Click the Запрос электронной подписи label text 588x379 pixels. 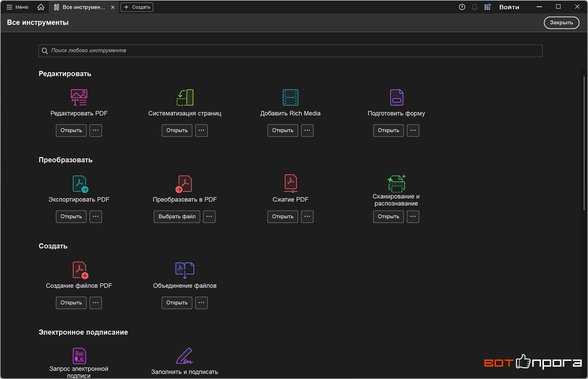79,372
